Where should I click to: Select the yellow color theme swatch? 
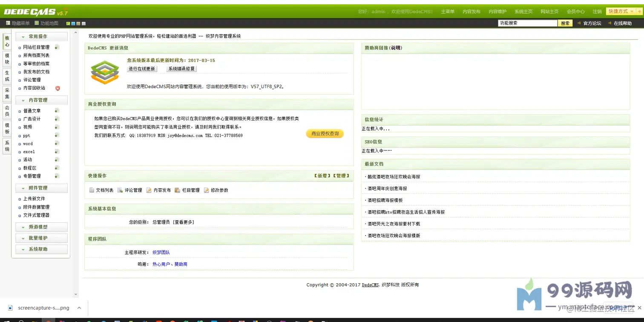pos(78,23)
